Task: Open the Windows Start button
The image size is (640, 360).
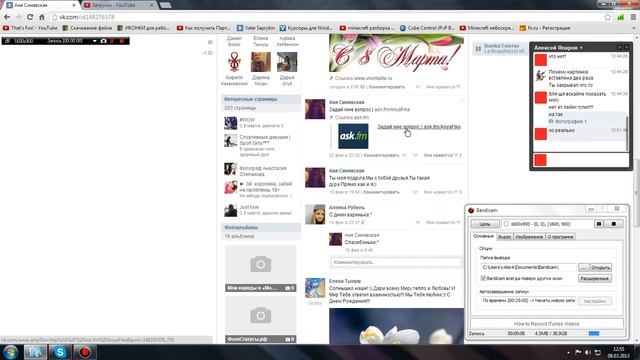Action: coord(10,352)
